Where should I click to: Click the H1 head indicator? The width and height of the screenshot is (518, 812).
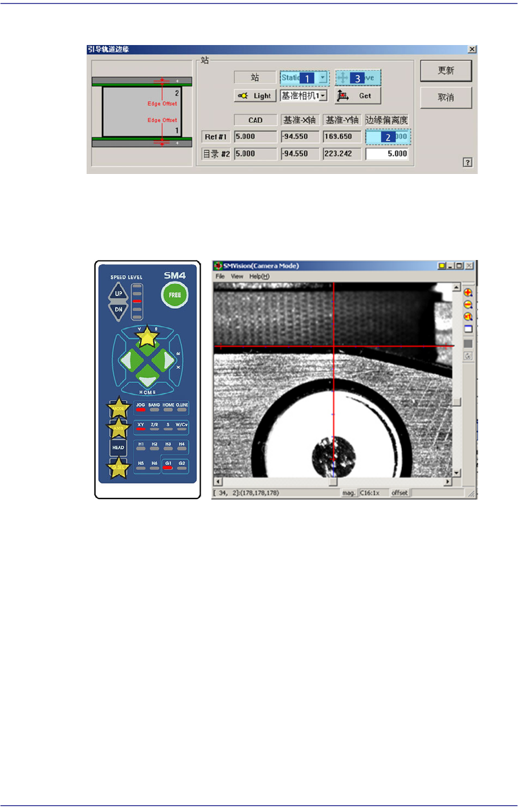click(141, 446)
